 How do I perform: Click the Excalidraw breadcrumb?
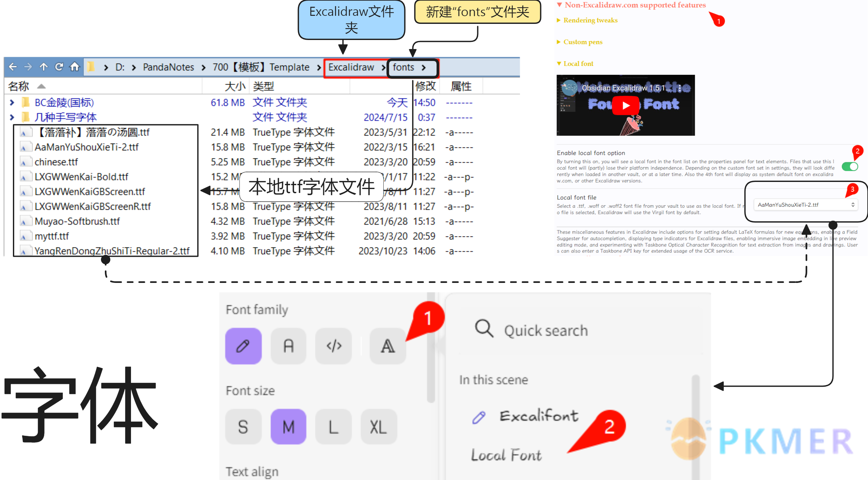pos(351,67)
